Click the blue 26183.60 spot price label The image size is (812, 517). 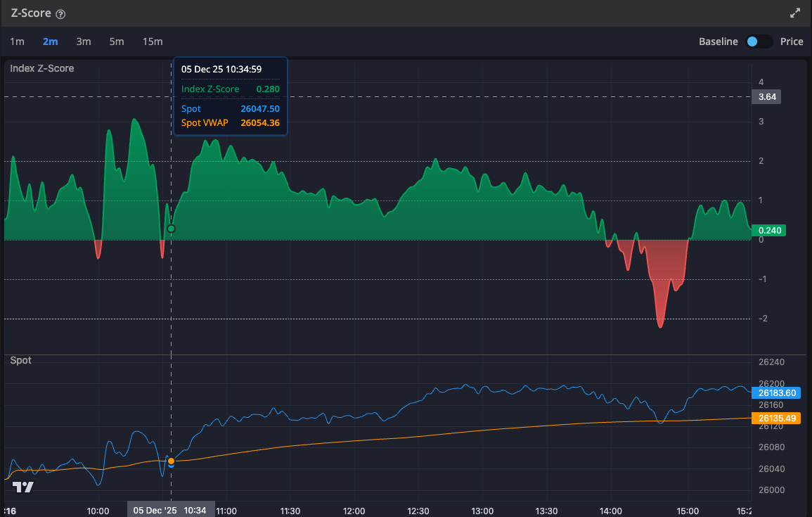[x=775, y=392]
